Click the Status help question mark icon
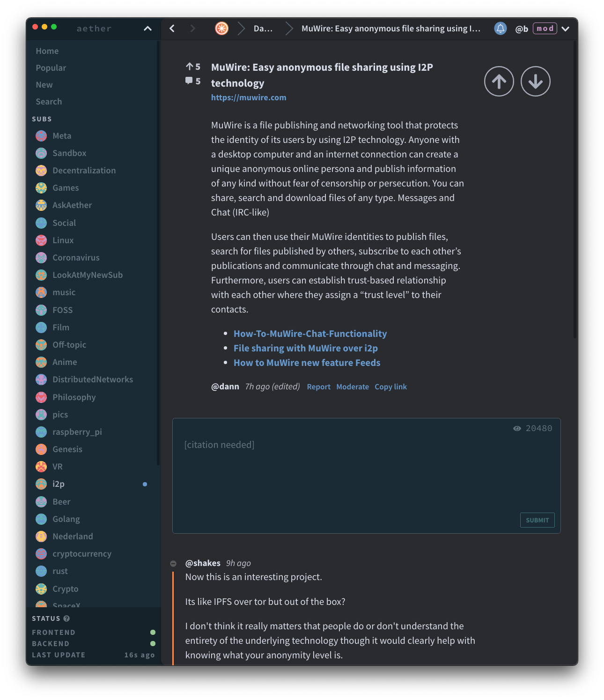This screenshot has width=604, height=700. point(66,618)
